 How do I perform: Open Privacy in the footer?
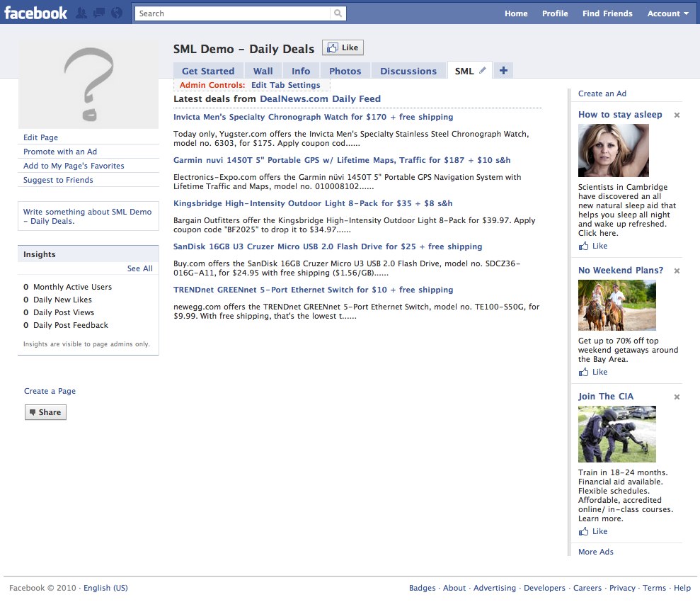622,588
